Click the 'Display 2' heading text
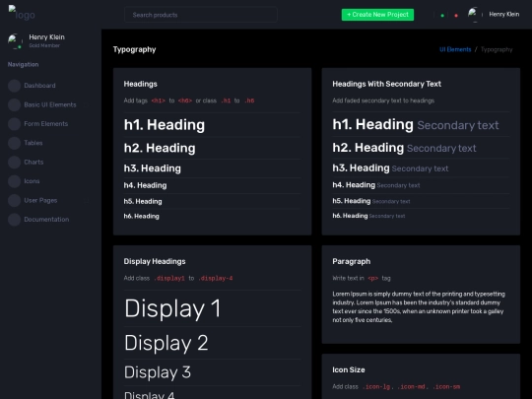This screenshot has width=532, height=399. tap(166, 343)
